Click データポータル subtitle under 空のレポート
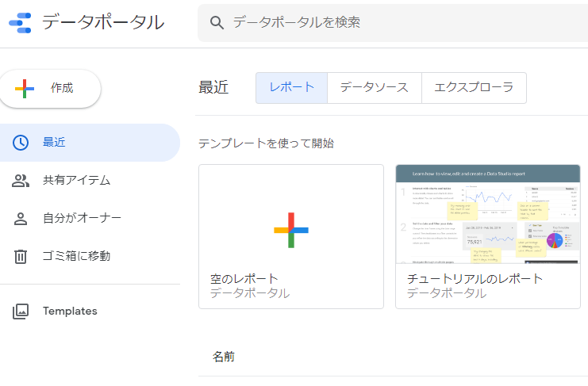The image size is (588, 386). point(250,293)
